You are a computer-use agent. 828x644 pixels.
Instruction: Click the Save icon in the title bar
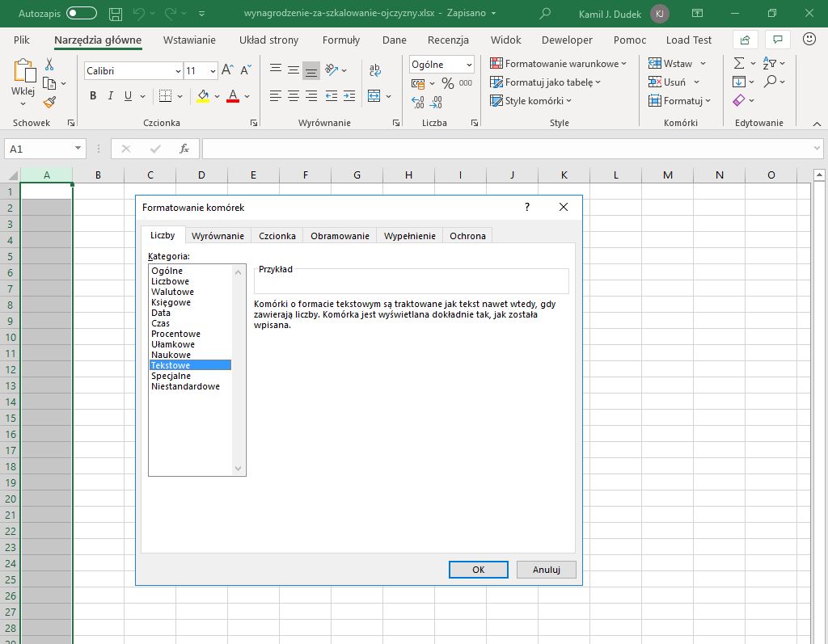coord(116,14)
